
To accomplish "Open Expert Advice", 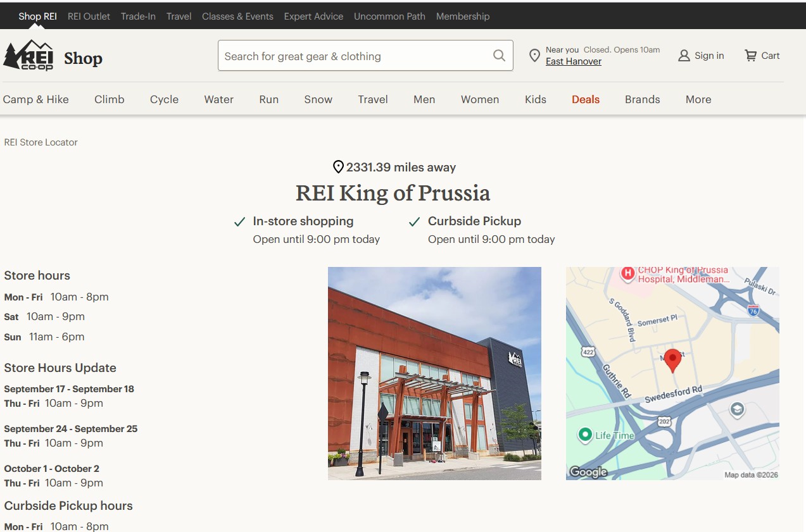I will 313,16.
